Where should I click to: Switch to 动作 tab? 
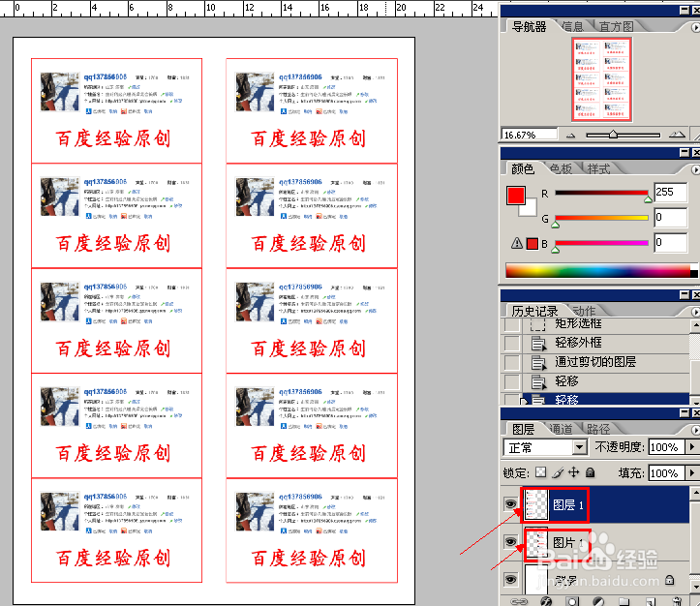[x=584, y=311]
